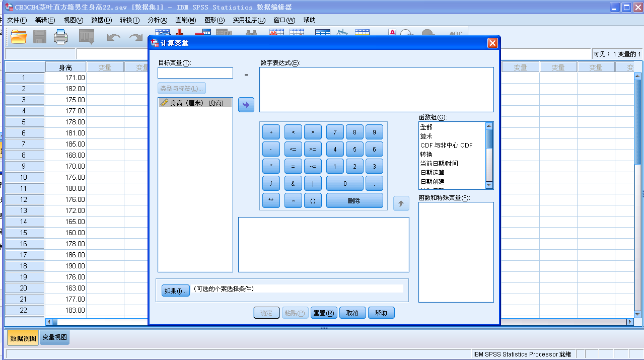
Task: Insert minus operator from keypad
Action: point(271,150)
